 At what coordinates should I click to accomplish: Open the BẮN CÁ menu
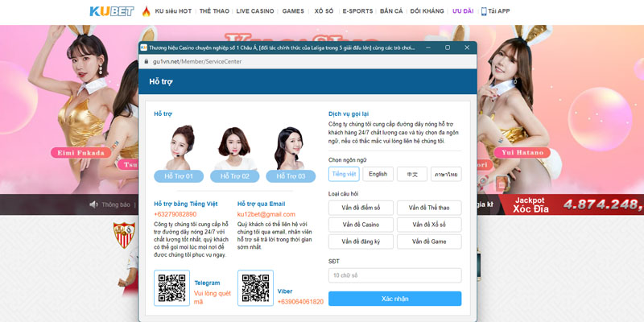click(x=391, y=11)
